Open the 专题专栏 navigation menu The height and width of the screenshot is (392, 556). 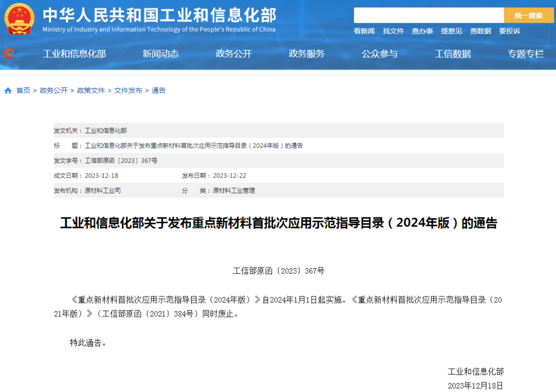pos(526,54)
